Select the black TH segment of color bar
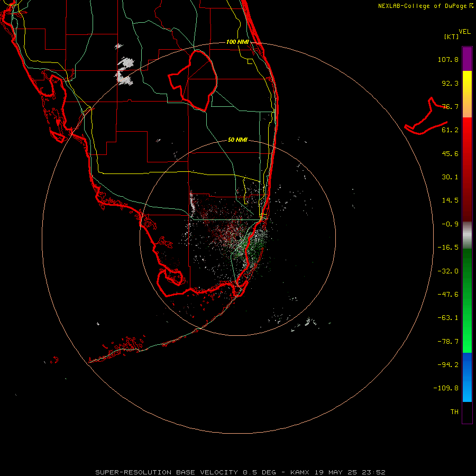 click(467, 413)
